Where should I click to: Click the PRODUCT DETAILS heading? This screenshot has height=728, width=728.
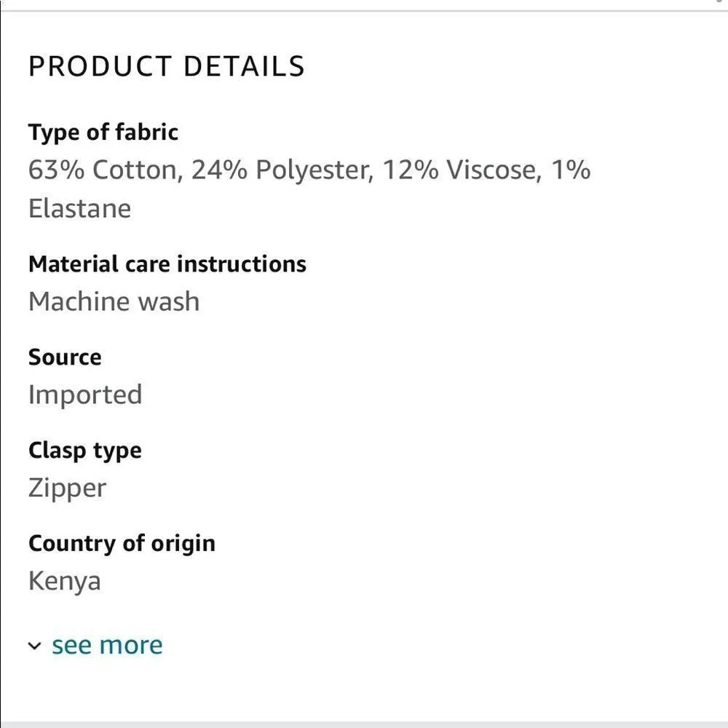point(166,66)
